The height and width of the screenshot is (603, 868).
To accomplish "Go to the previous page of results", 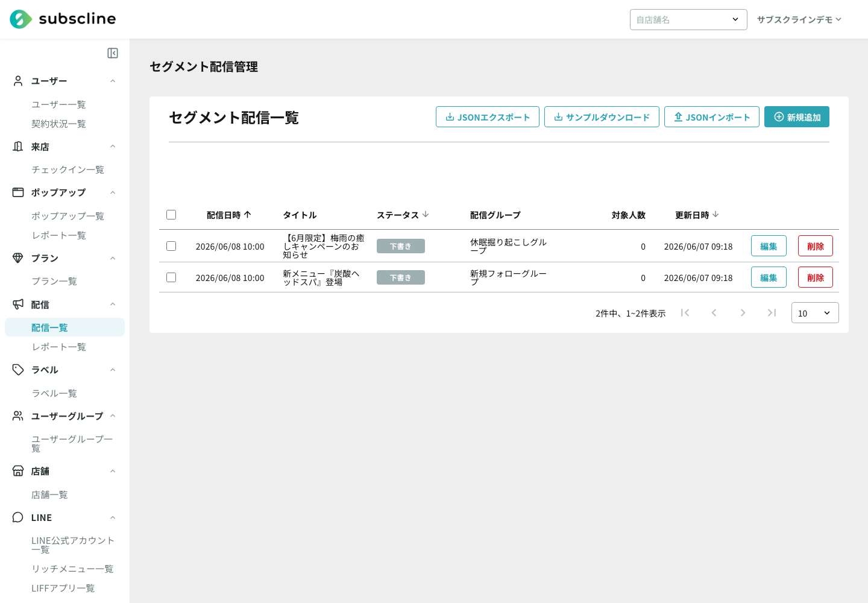I will tap(714, 312).
